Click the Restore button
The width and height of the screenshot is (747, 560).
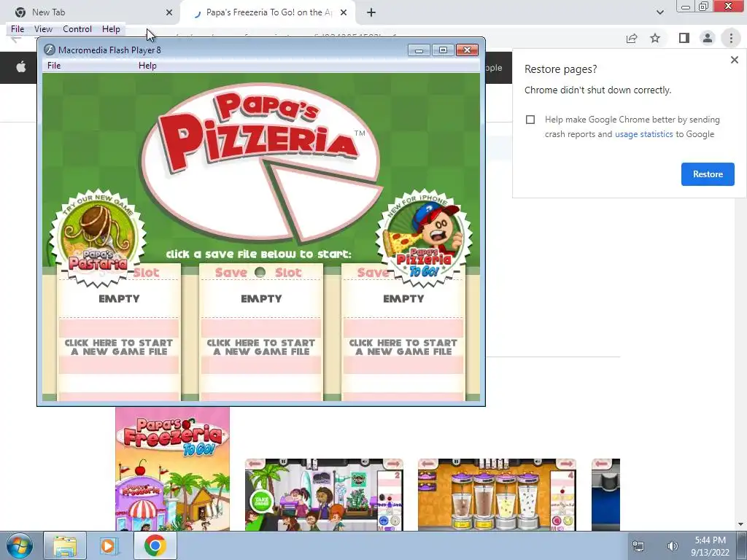(708, 174)
